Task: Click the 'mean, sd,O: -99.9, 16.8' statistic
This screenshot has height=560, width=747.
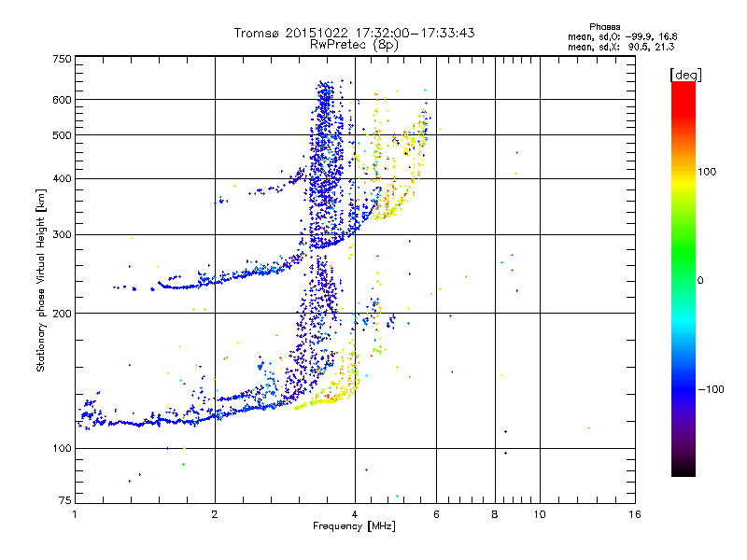Action: click(x=623, y=36)
